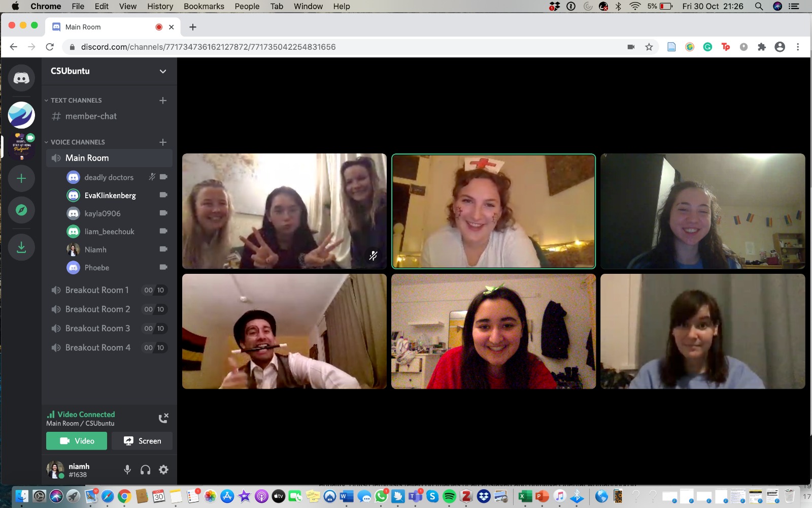Screen dimensions: 812x508
Task: Open the member-chat text channel
Action: 109,116
